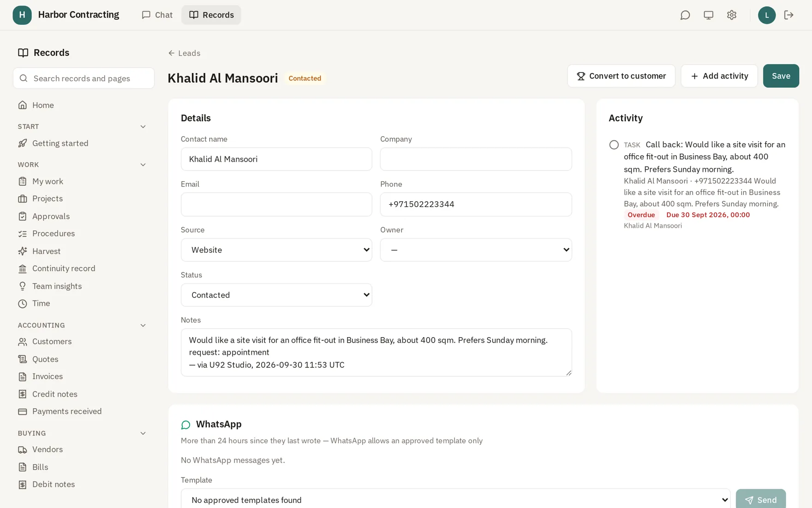Click the Getting started rocket icon

(x=23, y=143)
